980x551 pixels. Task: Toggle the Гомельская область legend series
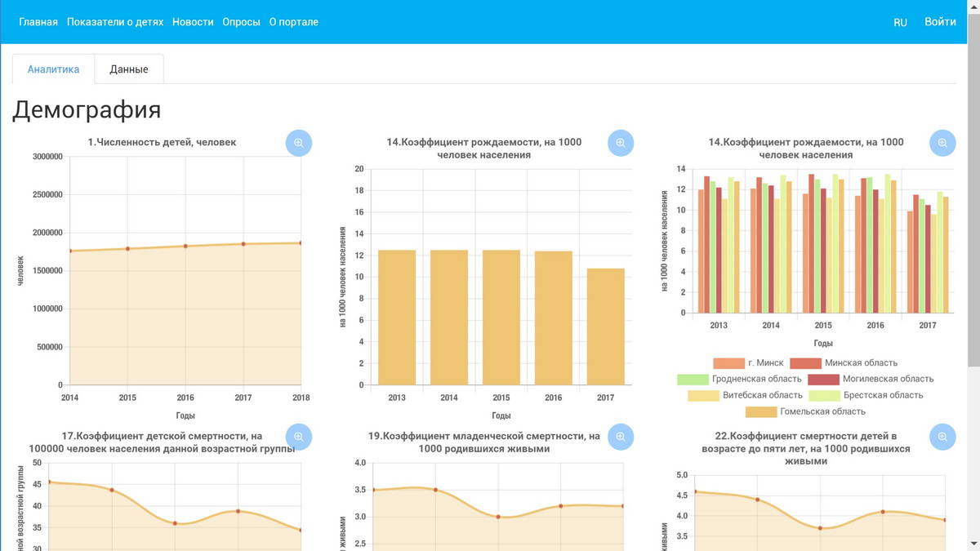coord(806,411)
